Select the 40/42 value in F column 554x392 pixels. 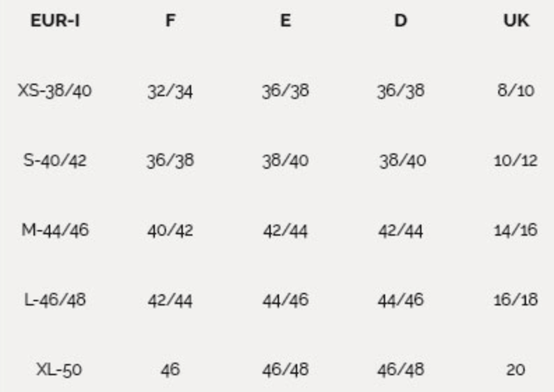(170, 230)
